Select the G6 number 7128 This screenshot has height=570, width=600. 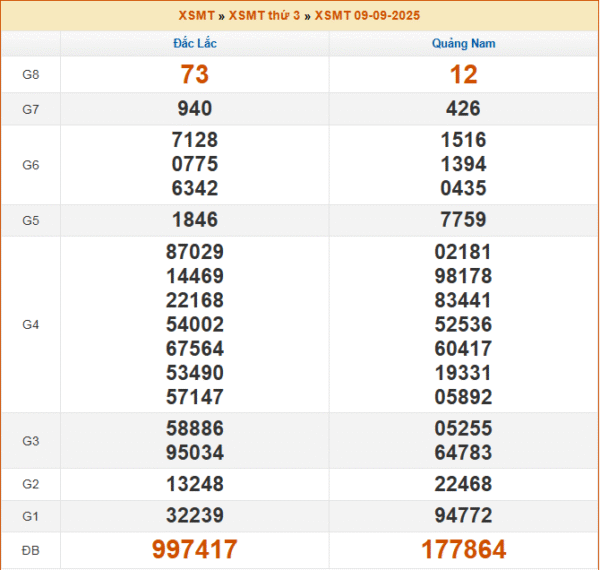[x=194, y=140]
